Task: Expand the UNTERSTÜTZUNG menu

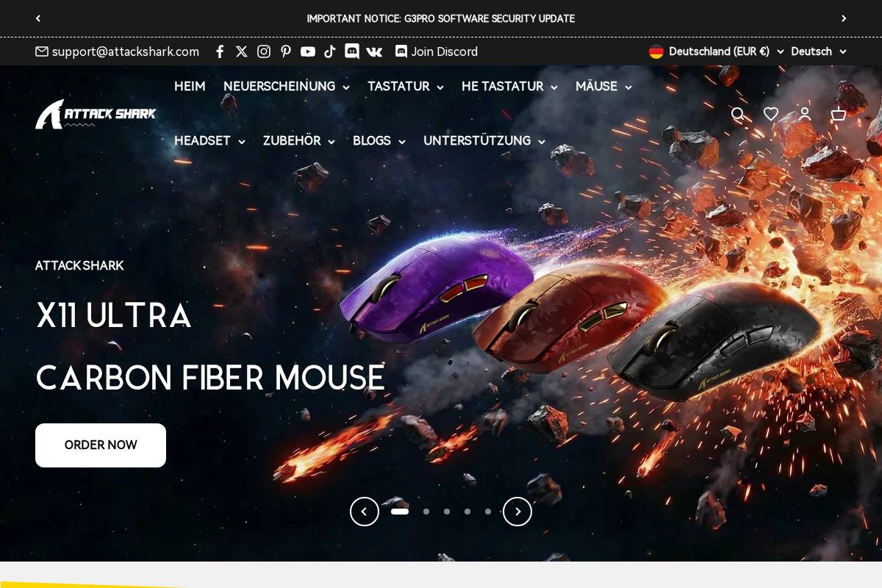Action: 484,141
